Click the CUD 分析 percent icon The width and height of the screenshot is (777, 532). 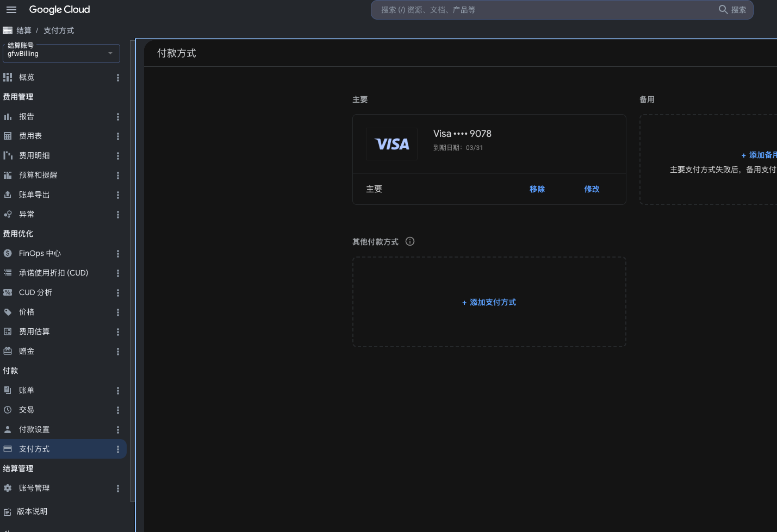pos(8,292)
